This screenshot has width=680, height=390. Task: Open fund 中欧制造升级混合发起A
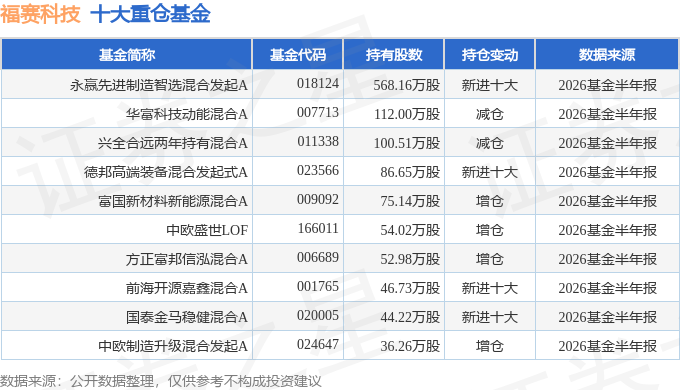coord(173,346)
